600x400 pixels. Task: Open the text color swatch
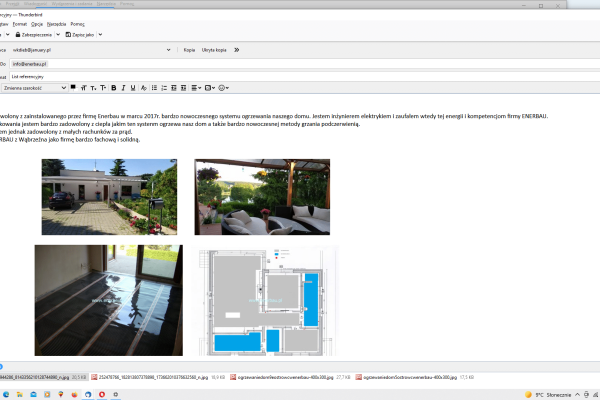point(73,88)
